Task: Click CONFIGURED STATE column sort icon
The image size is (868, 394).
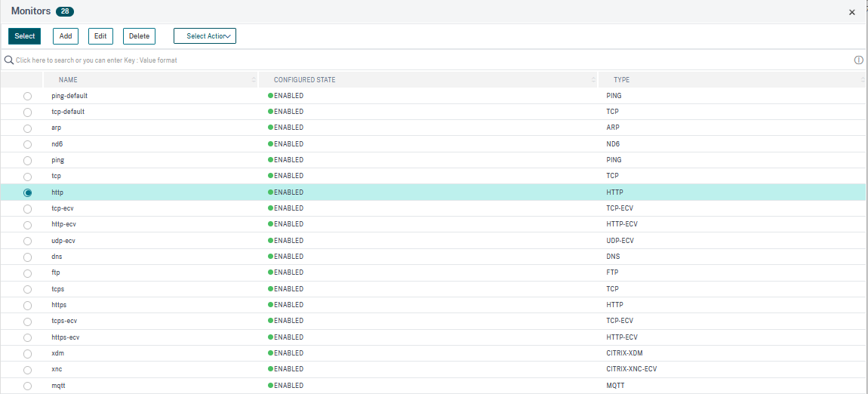Action: (x=593, y=80)
